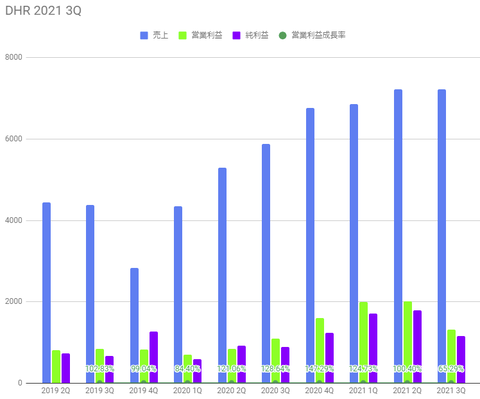The image size is (480, 399).
Task: Select the blue sales bar for 2019 3Q
Action: 90,294
